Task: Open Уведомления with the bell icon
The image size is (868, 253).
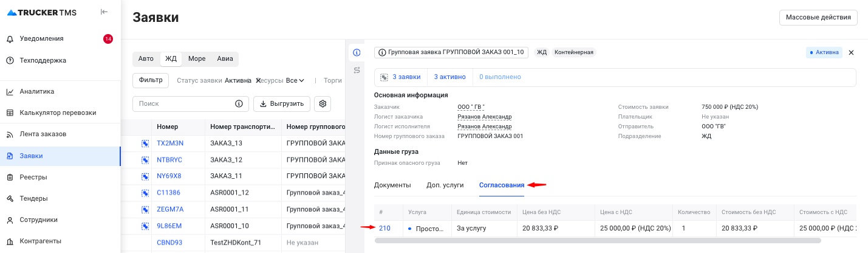Action: click(x=10, y=39)
